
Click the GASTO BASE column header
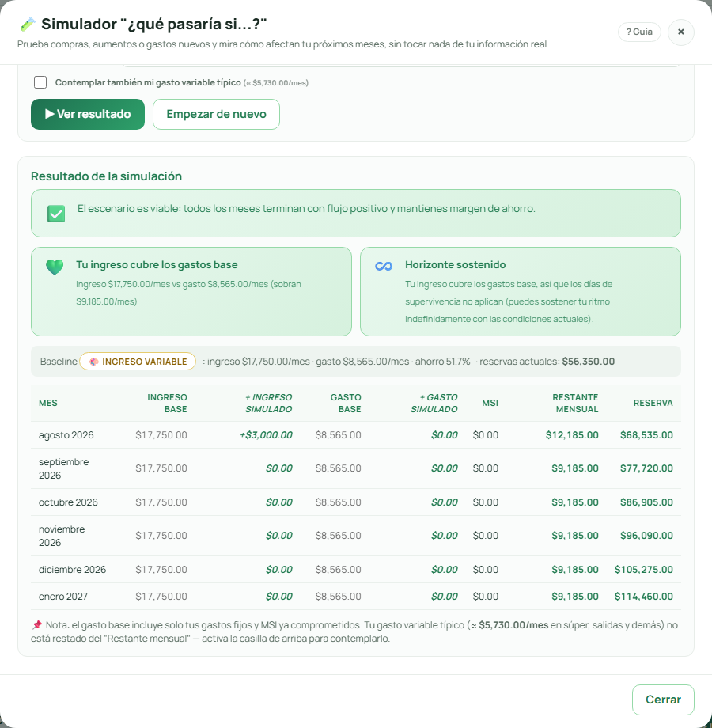[x=346, y=403]
